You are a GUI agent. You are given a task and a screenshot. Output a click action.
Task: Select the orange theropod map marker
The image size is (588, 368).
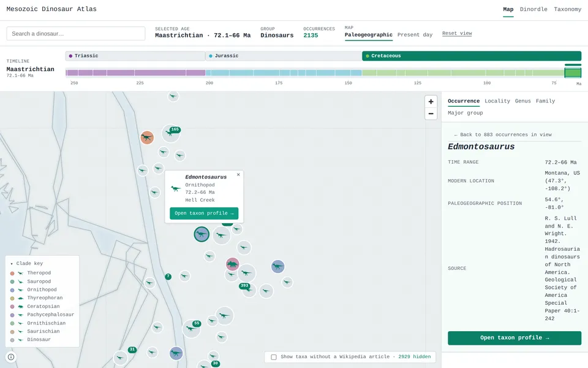(x=147, y=137)
